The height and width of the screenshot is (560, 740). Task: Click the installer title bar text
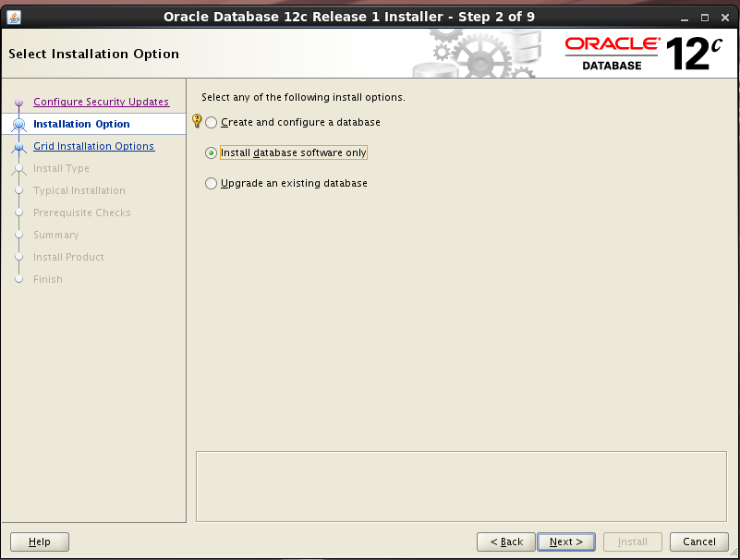(x=349, y=17)
